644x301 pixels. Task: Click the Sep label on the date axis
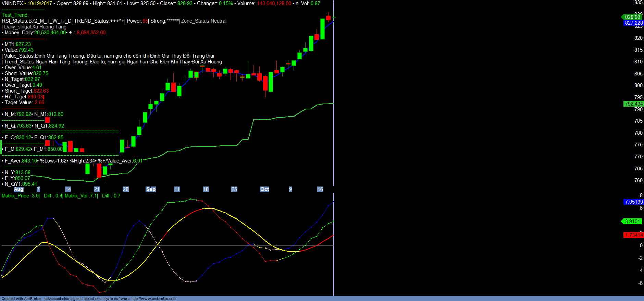[x=151, y=189]
